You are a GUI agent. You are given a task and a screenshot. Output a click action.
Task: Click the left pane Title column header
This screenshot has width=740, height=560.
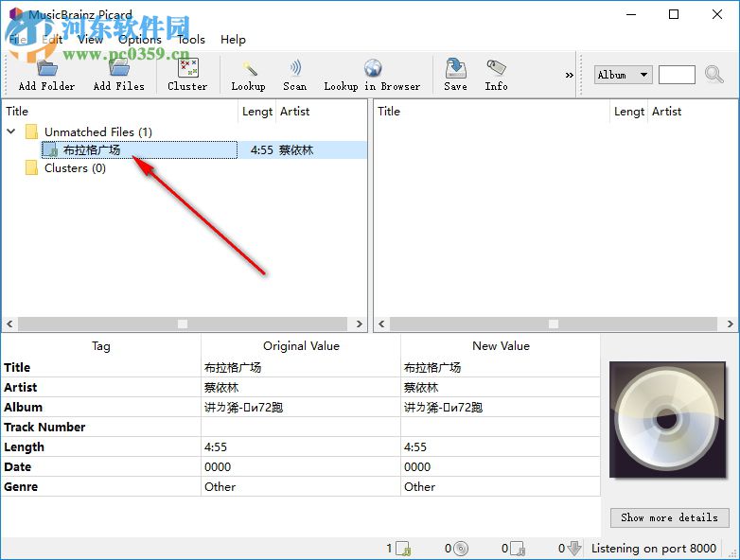tap(120, 112)
